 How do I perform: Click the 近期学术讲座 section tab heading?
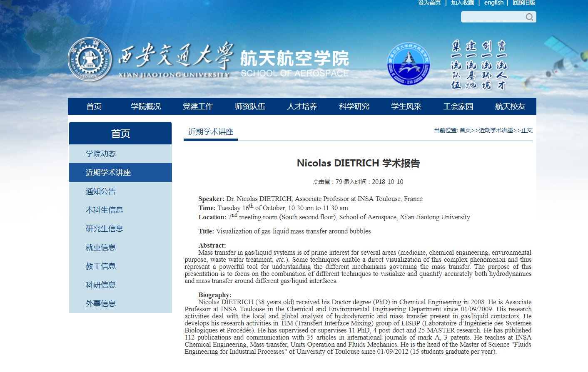[x=211, y=132]
